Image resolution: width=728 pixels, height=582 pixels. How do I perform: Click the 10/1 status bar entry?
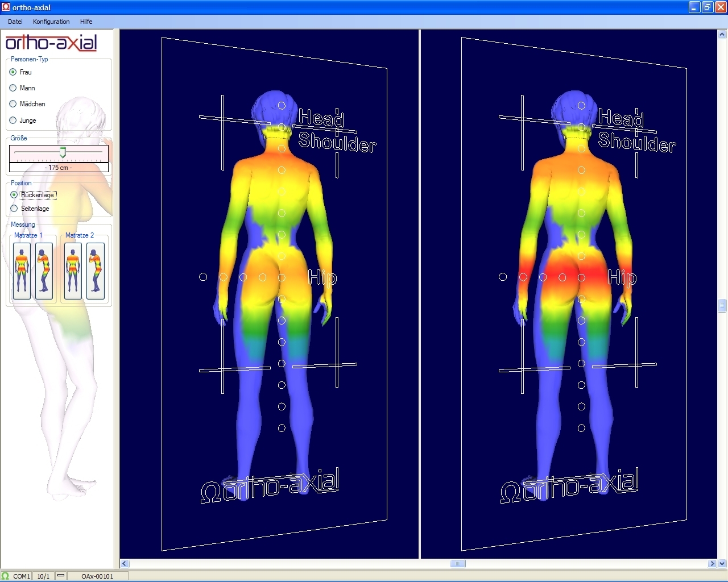[x=43, y=576]
